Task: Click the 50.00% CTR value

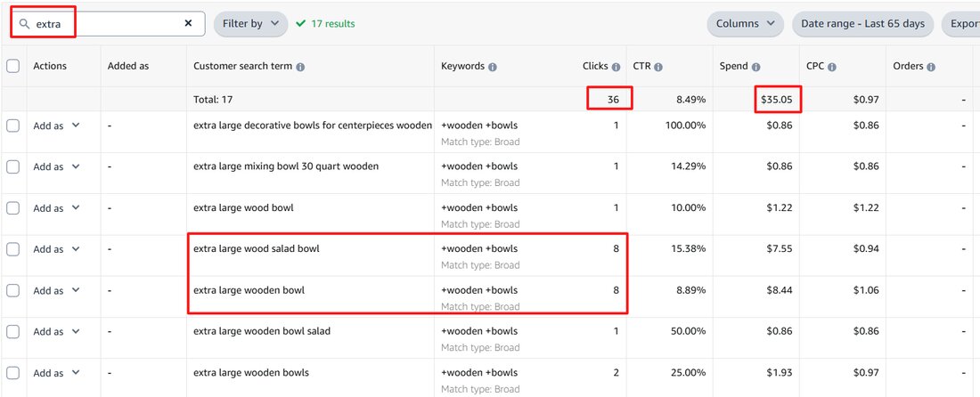Action: point(689,331)
